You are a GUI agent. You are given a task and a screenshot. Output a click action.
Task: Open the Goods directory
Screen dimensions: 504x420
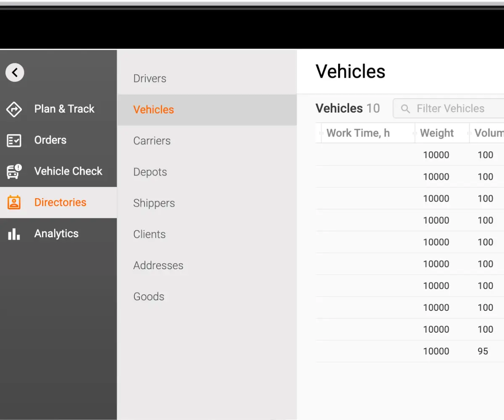coord(207,297)
